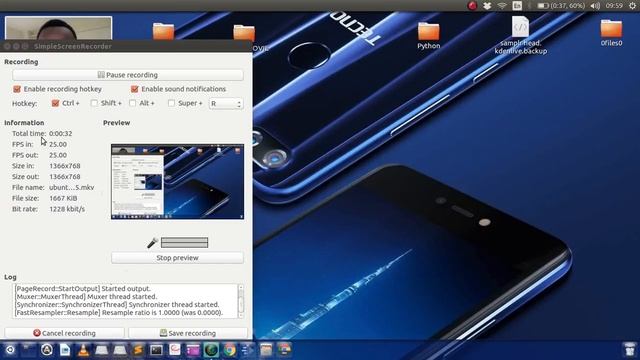Screen dimensions: 640x360
Task: Open the Ubuntu dash launcher icon
Action: coord(10,350)
